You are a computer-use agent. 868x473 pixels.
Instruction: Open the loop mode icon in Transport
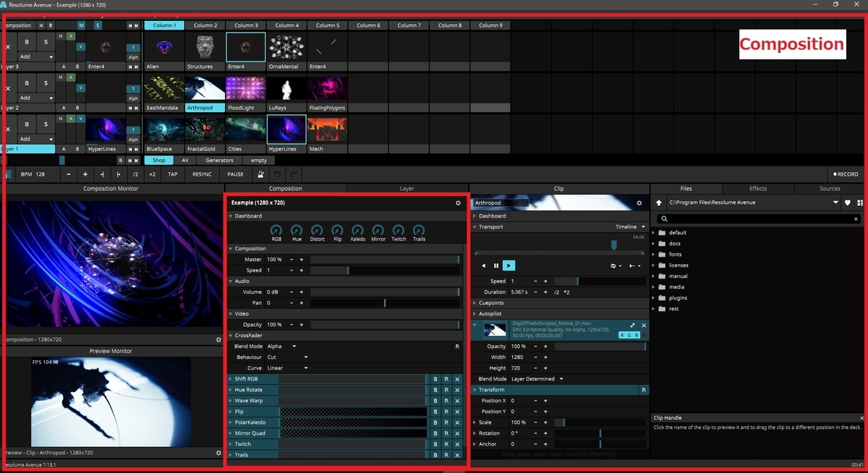(616, 266)
